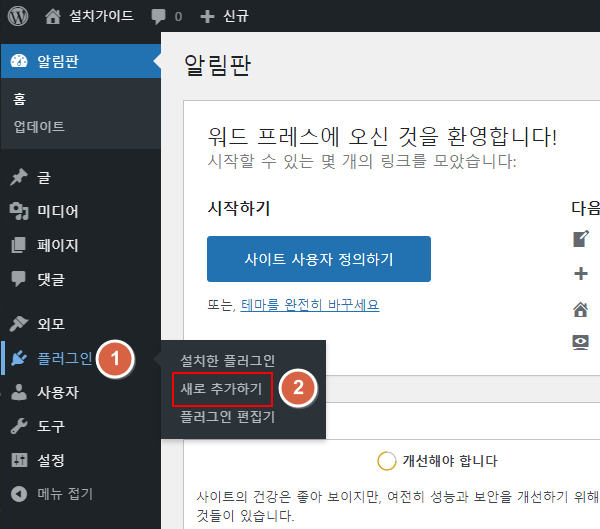Choose 새로 추가하기 in the flyout

tap(221, 389)
